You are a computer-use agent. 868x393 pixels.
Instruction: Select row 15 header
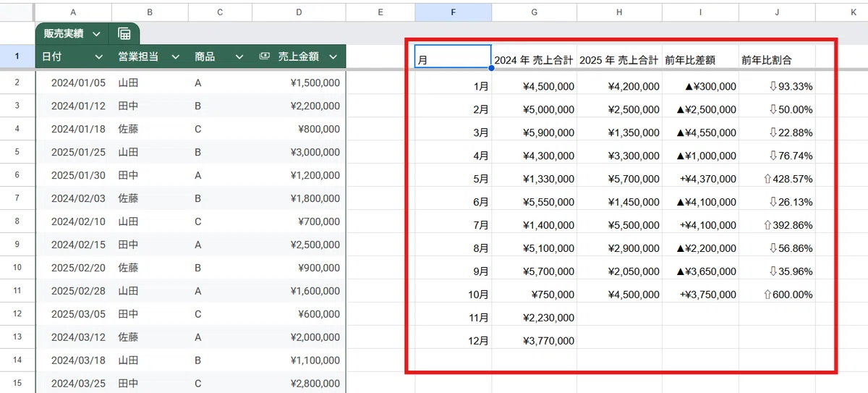(x=17, y=384)
